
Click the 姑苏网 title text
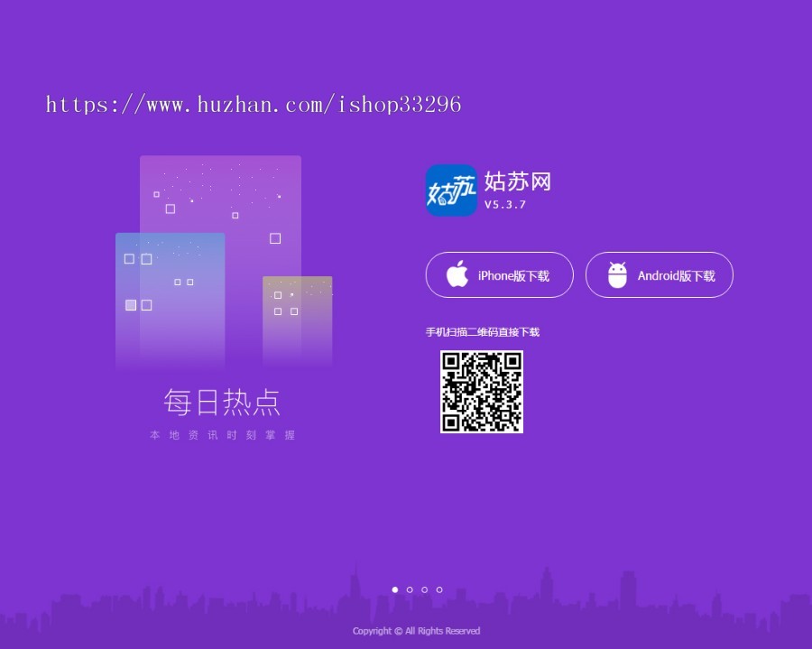pyautogui.click(x=517, y=181)
